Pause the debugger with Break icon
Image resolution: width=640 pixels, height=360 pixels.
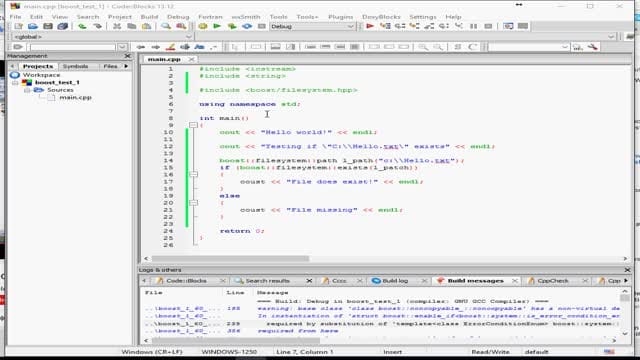(x=473, y=26)
